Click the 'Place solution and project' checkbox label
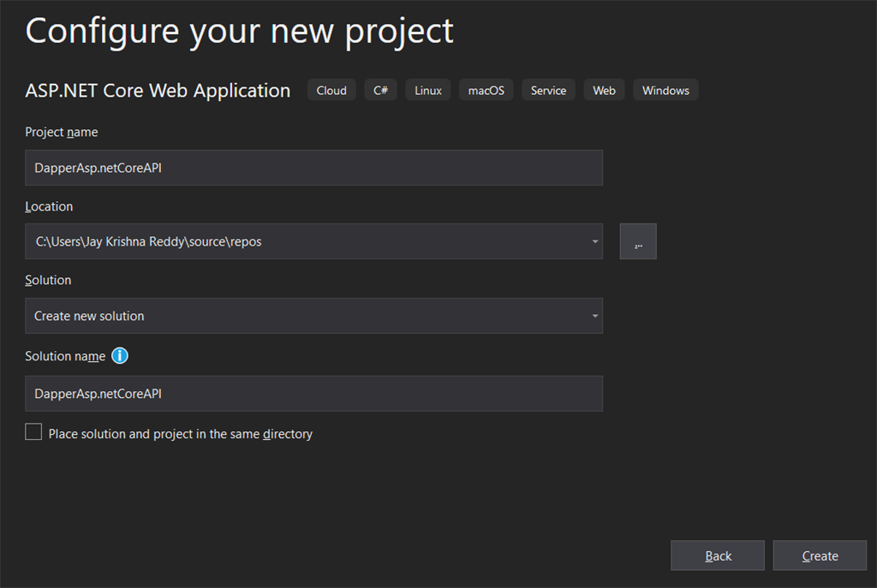Viewport: 877px width, 588px height. tap(180, 434)
